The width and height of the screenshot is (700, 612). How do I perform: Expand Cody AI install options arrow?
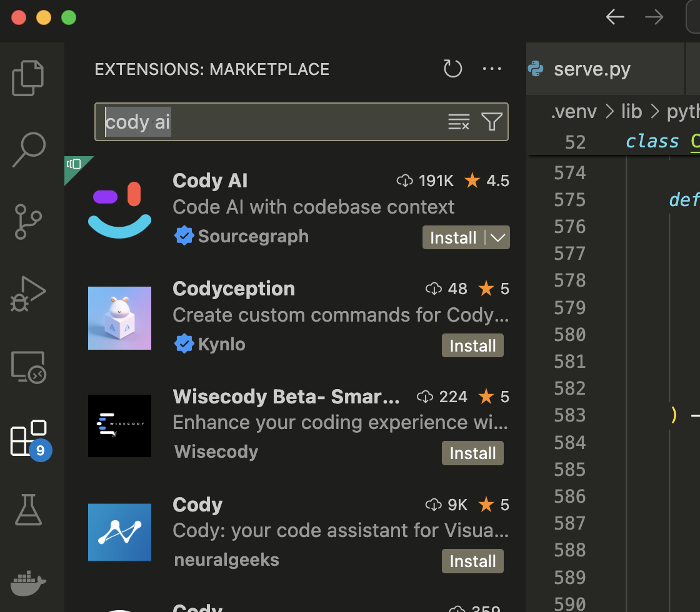point(498,238)
